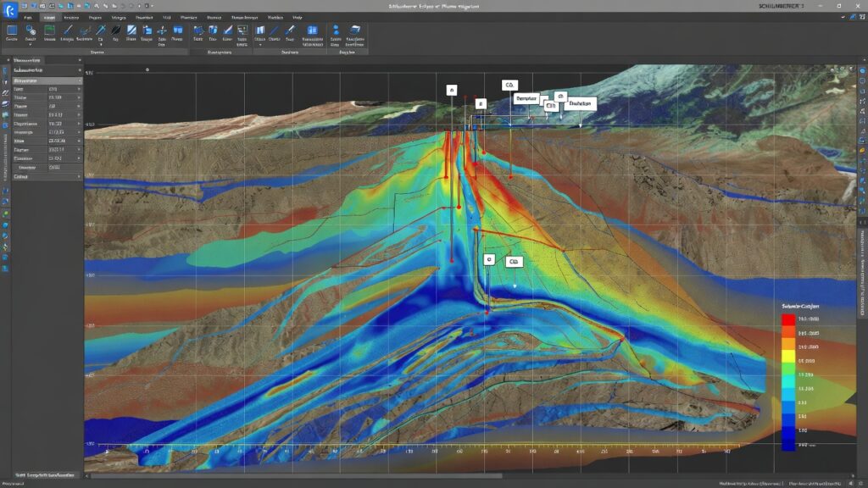This screenshot has height=488, width=868.
Task: Expand the highlighted properties section header
Action: click(x=42, y=80)
